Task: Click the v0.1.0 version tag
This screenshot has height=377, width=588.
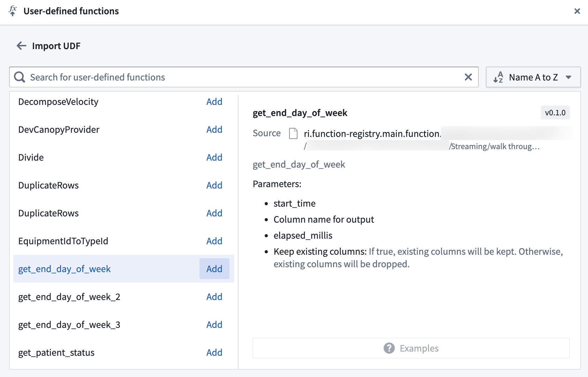Action: 555,113
